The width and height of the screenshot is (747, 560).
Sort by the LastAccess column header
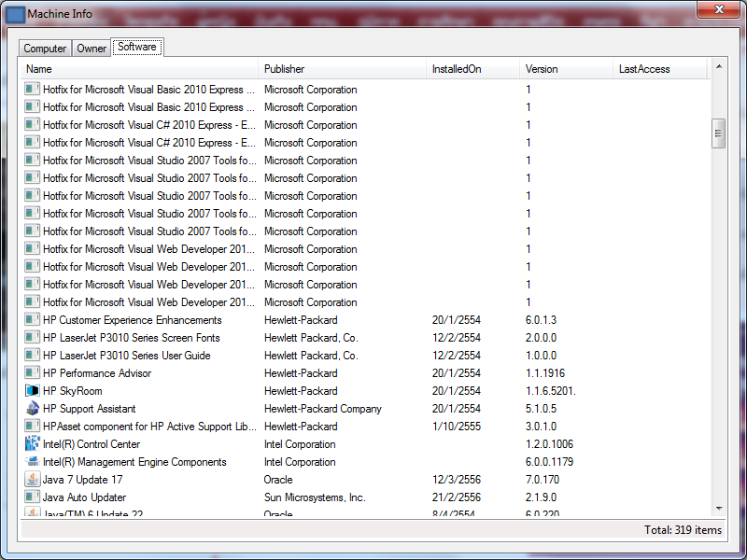pos(660,69)
